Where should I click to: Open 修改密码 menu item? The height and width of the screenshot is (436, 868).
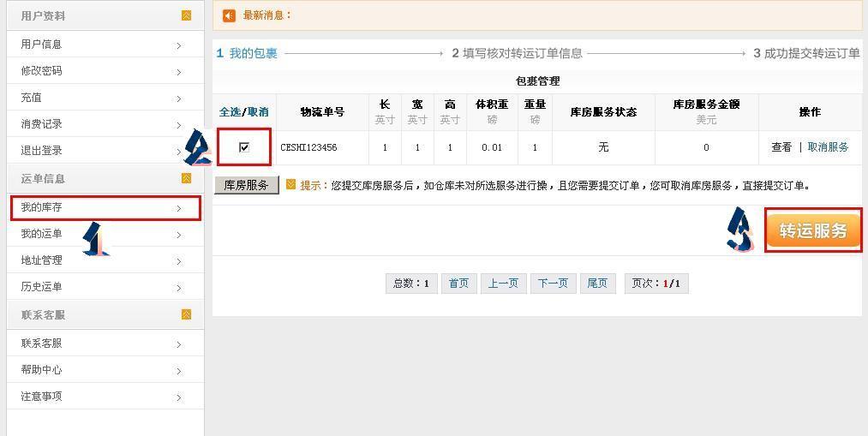[x=105, y=71]
